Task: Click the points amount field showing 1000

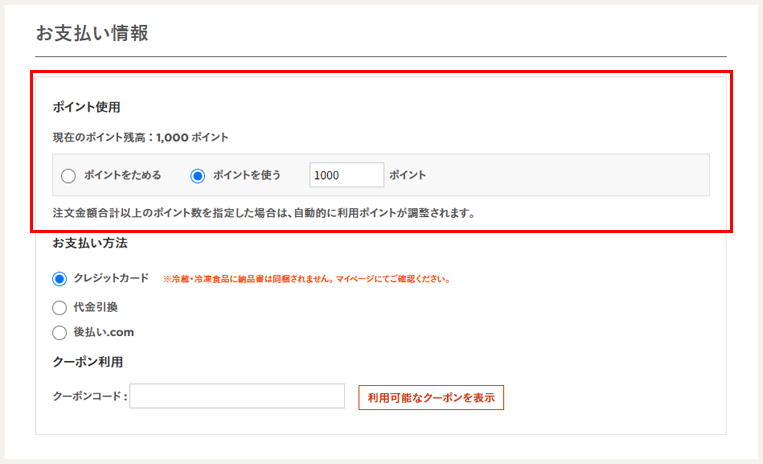Action: (x=346, y=175)
